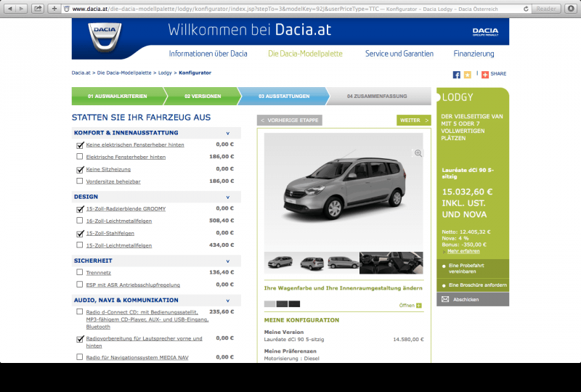Uncheck Radiovorbereitung für Lautsprecher option
The image size is (581, 392).
click(x=80, y=339)
